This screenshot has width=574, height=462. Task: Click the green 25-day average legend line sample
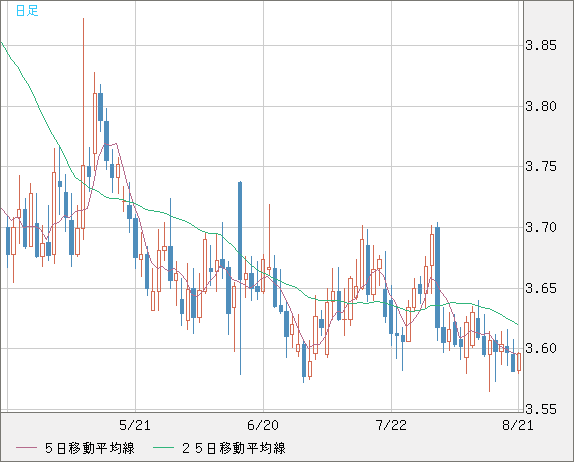coord(163,448)
